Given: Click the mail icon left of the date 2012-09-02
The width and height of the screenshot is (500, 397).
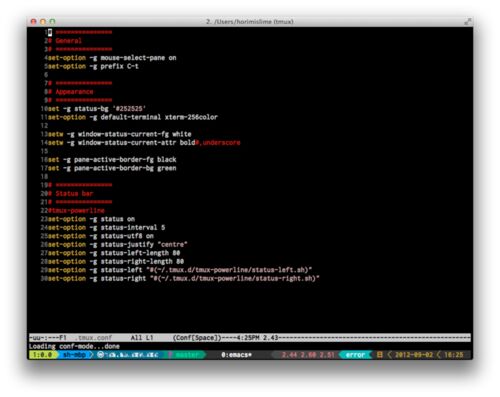Looking at the screenshot, I should pyautogui.click(x=379, y=355).
